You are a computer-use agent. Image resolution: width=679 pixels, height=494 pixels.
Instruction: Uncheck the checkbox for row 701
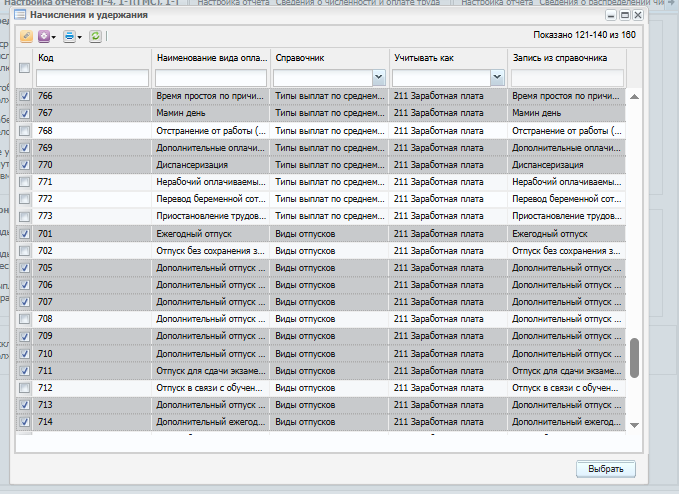click(25, 234)
